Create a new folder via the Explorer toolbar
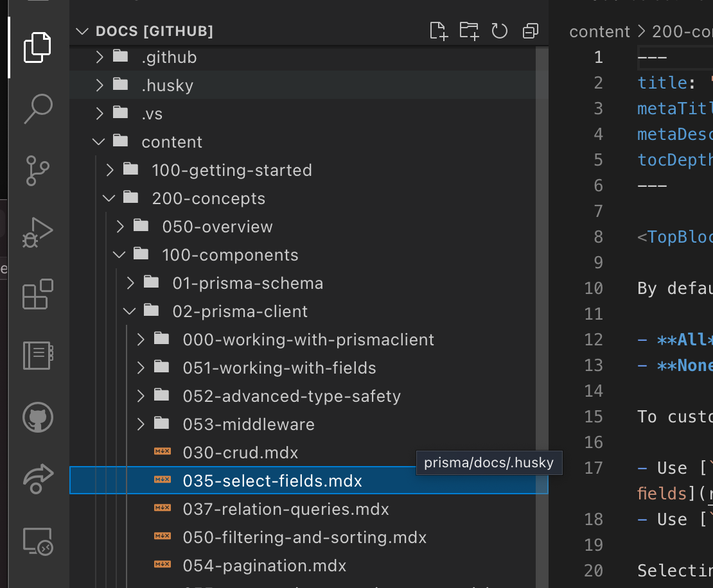This screenshot has width=713, height=588. (469, 30)
